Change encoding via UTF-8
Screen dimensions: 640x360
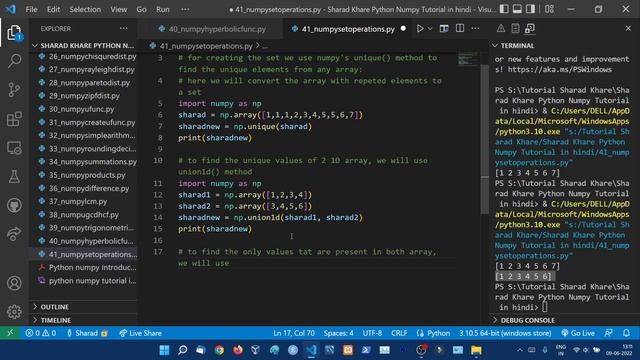click(x=372, y=333)
